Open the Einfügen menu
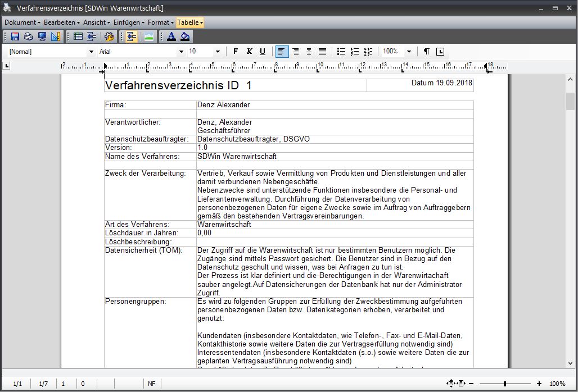578x392 pixels. 129,22
